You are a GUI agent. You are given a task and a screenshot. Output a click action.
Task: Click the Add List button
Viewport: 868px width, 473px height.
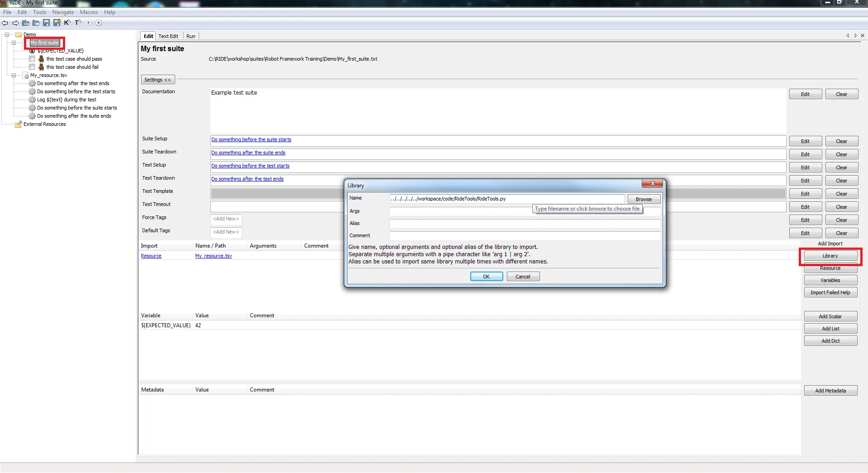830,329
